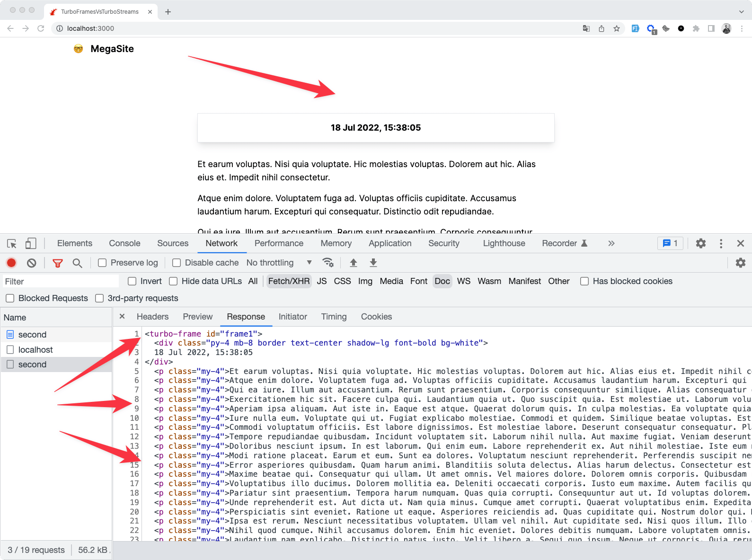The width and height of the screenshot is (752, 560).
Task: Open network conditions wifi icon
Action: click(327, 263)
